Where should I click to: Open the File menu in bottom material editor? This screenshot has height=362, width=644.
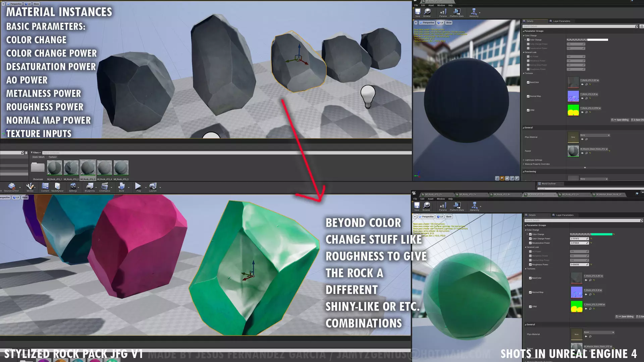coord(415,199)
